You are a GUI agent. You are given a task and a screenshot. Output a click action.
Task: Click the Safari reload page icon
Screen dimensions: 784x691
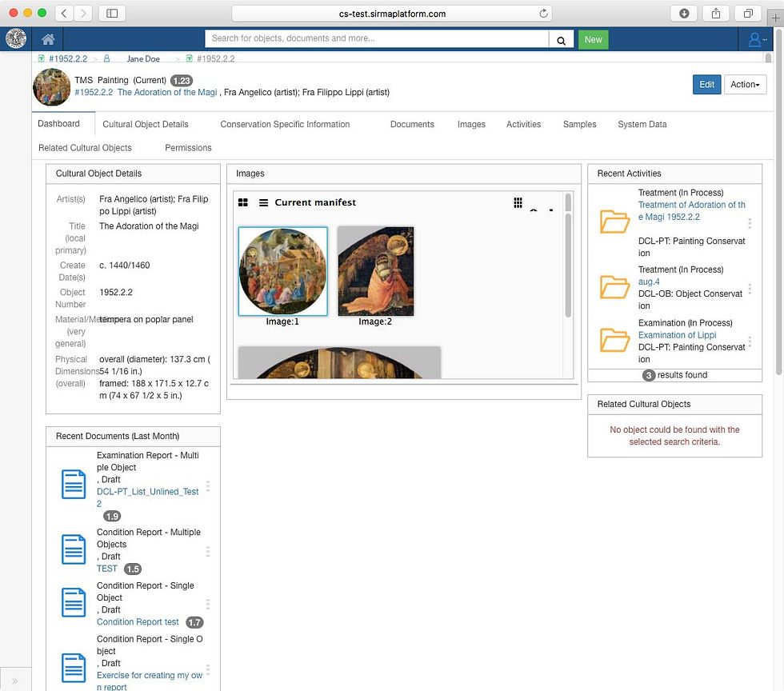tap(543, 14)
